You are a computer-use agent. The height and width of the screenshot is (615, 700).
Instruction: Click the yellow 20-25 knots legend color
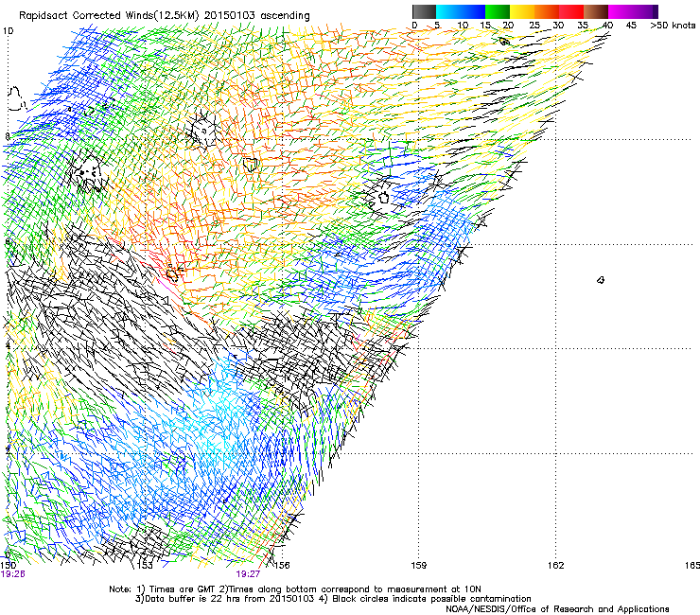[x=522, y=11]
